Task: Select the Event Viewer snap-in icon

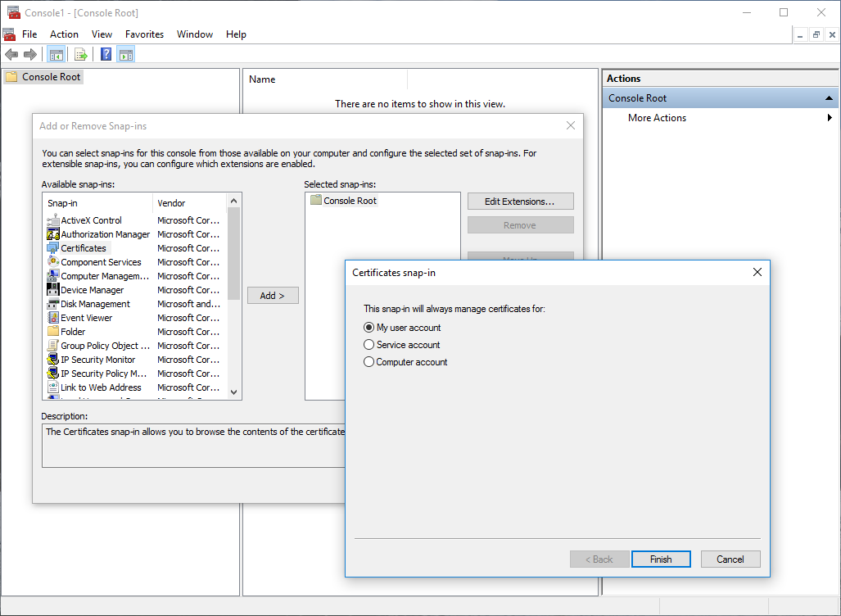Action: pyautogui.click(x=53, y=318)
